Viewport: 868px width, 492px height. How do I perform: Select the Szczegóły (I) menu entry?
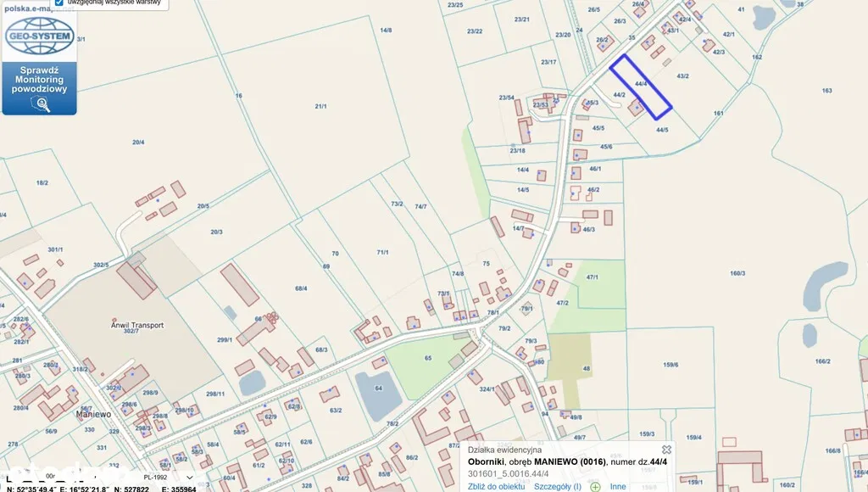[557, 485]
